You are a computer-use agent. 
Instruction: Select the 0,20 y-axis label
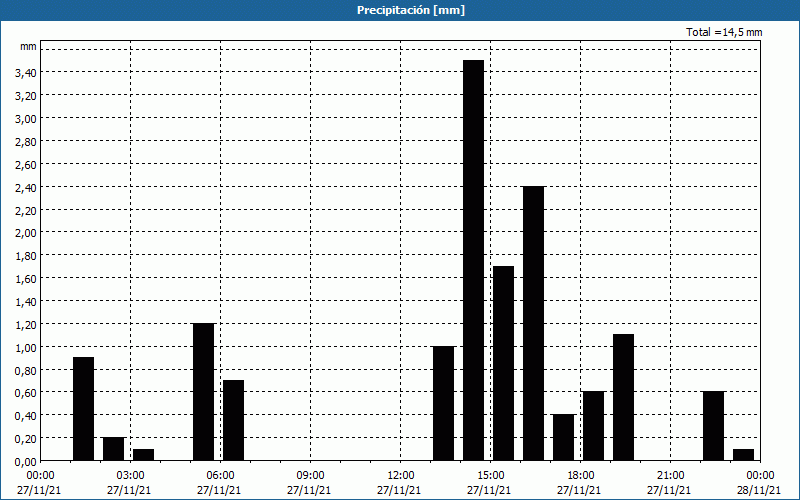26,439
